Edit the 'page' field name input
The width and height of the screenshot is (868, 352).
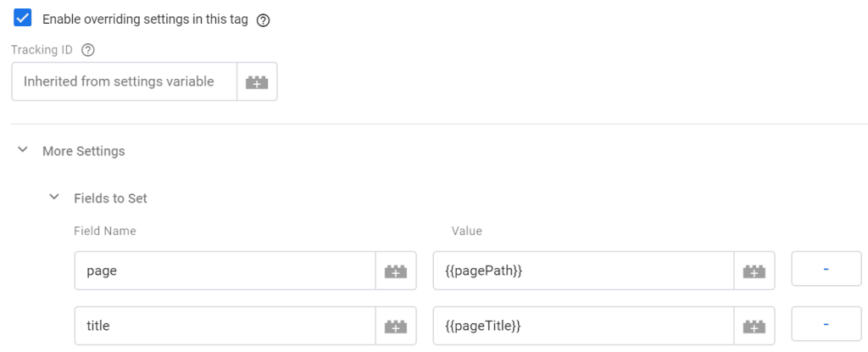[x=225, y=271]
